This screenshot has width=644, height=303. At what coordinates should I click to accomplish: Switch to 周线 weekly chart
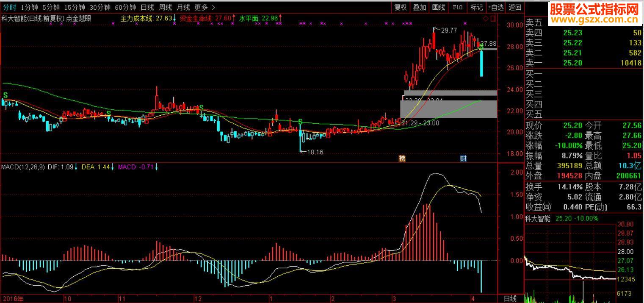point(166,7)
